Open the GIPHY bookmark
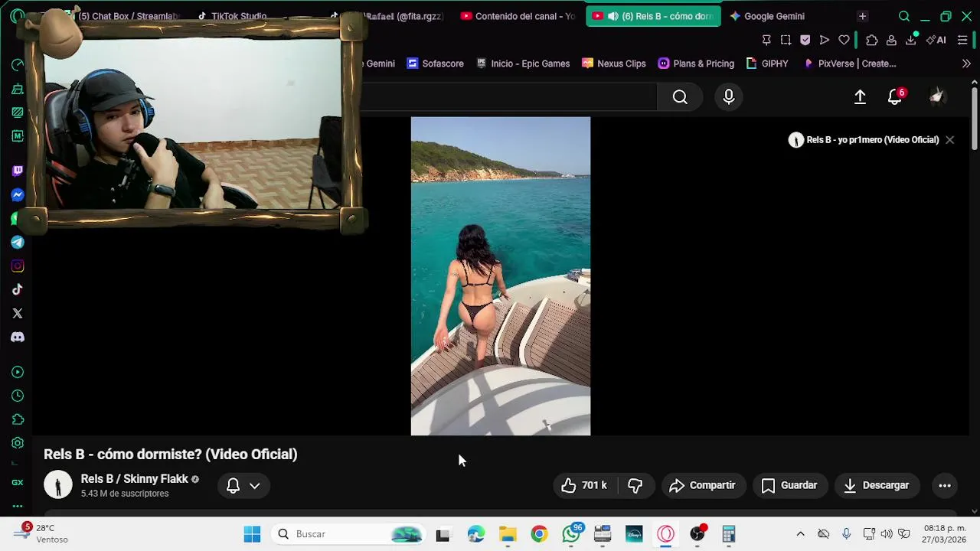The height and width of the screenshot is (551, 980). click(x=767, y=64)
